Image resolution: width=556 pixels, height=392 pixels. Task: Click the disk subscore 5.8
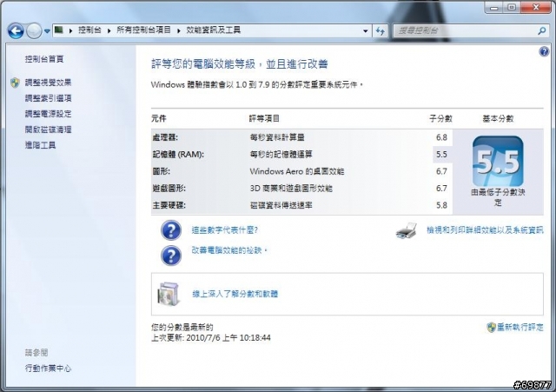(x=441, y=205)
